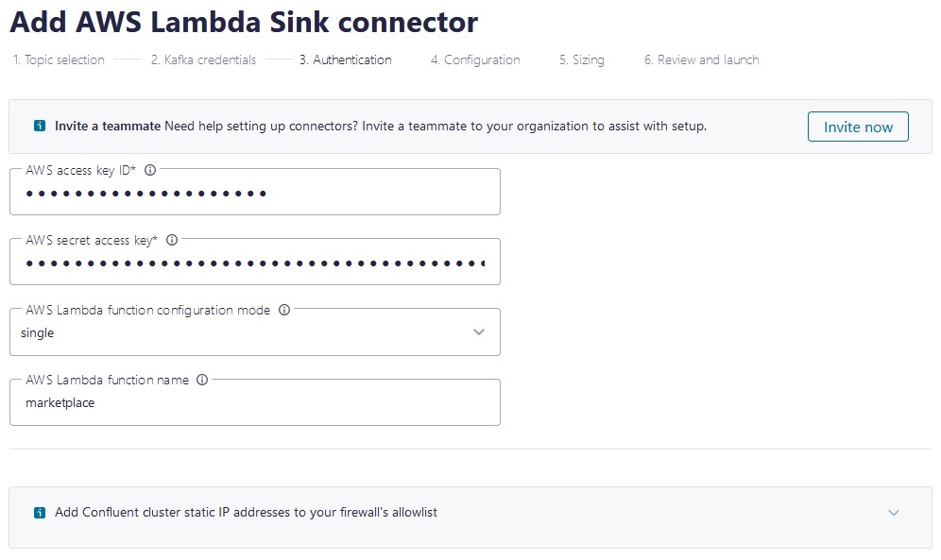Open the tooltip for AWS access key ID
Viewport: 941px width, 560px height.
pos(150,171)
